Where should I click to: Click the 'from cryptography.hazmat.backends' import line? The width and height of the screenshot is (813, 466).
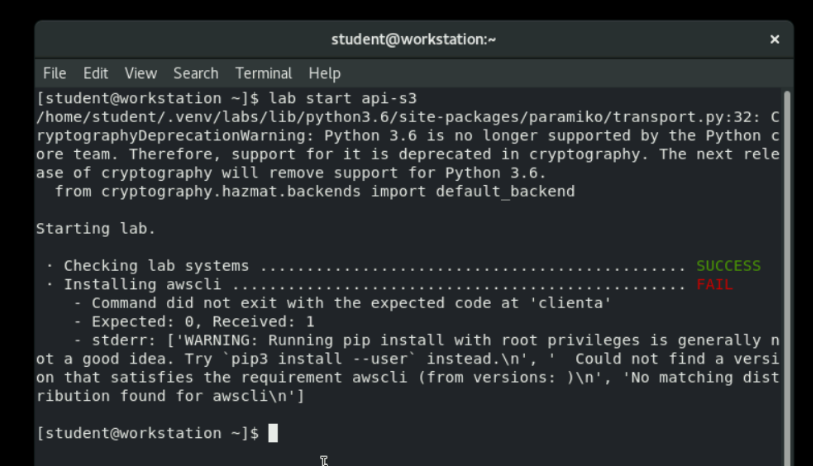click(x=314, y=191)
